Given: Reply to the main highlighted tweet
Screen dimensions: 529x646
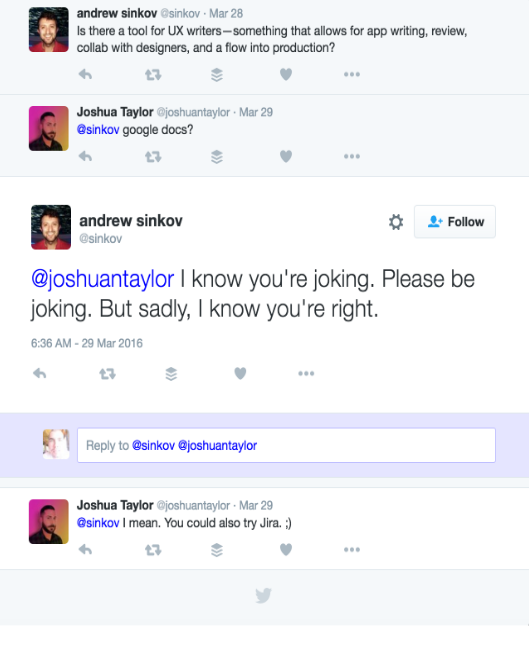Looking at the screenshot, I should click(40, 373).
